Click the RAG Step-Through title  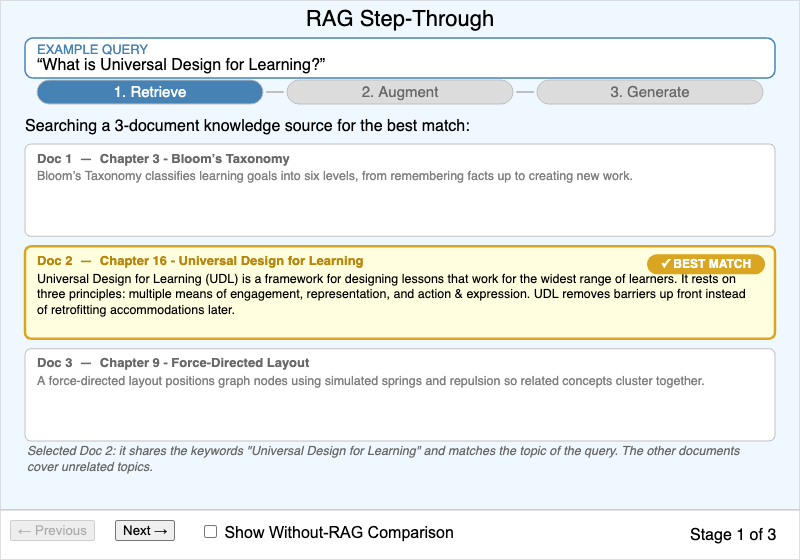(400, 18)
